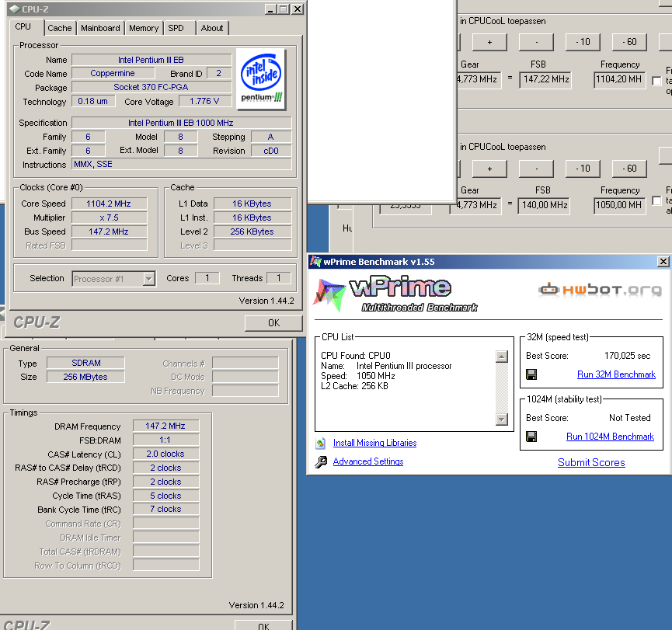Click the Intel Inside Pentium III logo

pos(261,79)
